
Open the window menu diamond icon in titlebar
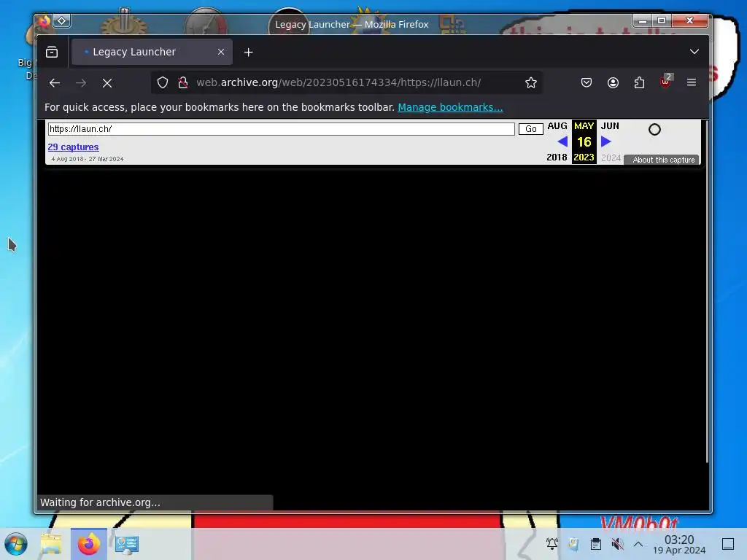click(x=62, y=20)
